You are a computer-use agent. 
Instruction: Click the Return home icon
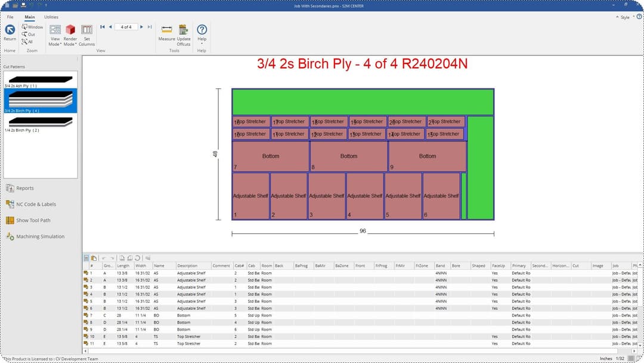(10, 32)
